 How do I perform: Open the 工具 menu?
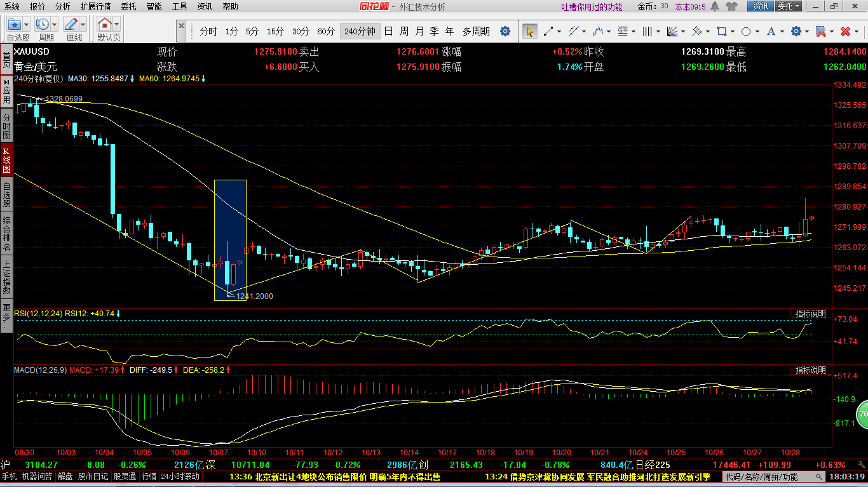(x=180, y=6)
